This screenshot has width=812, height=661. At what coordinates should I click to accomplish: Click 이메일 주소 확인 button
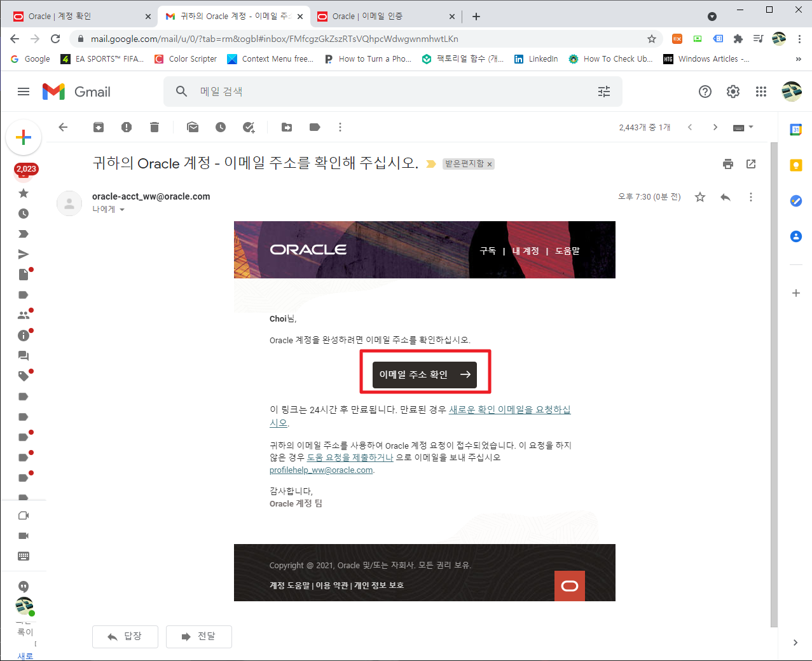click(x=425, y=374)
